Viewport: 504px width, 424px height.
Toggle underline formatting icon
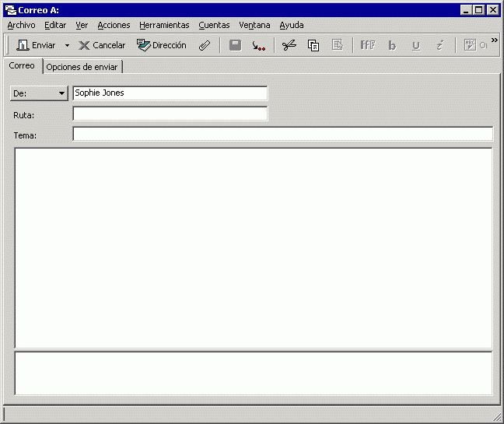(x=416, y=46)
